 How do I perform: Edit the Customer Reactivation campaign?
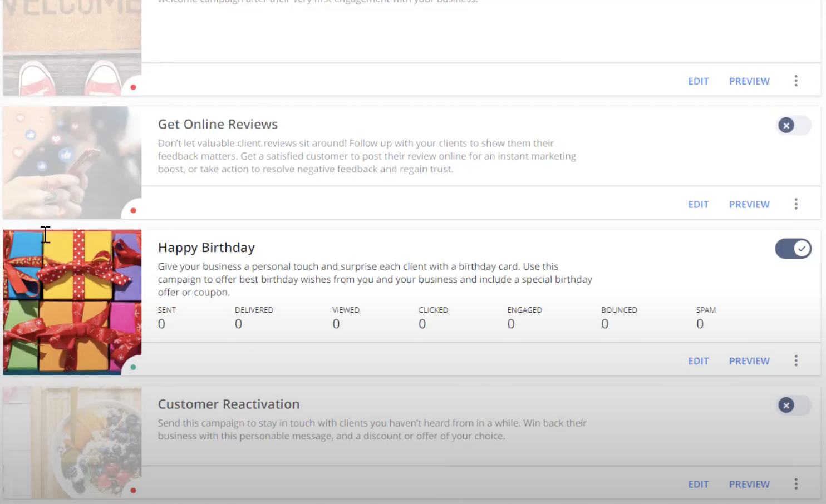pos(698,484)
